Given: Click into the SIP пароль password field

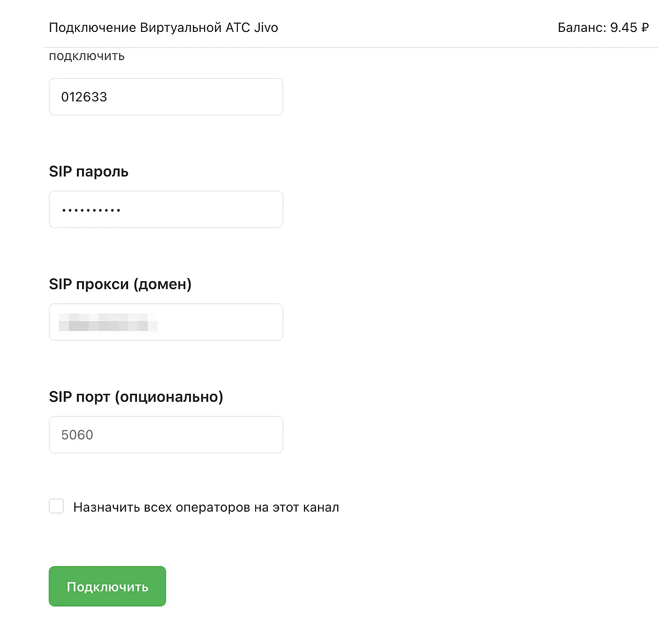Looking at the screenshot, I should pos(166,209).
